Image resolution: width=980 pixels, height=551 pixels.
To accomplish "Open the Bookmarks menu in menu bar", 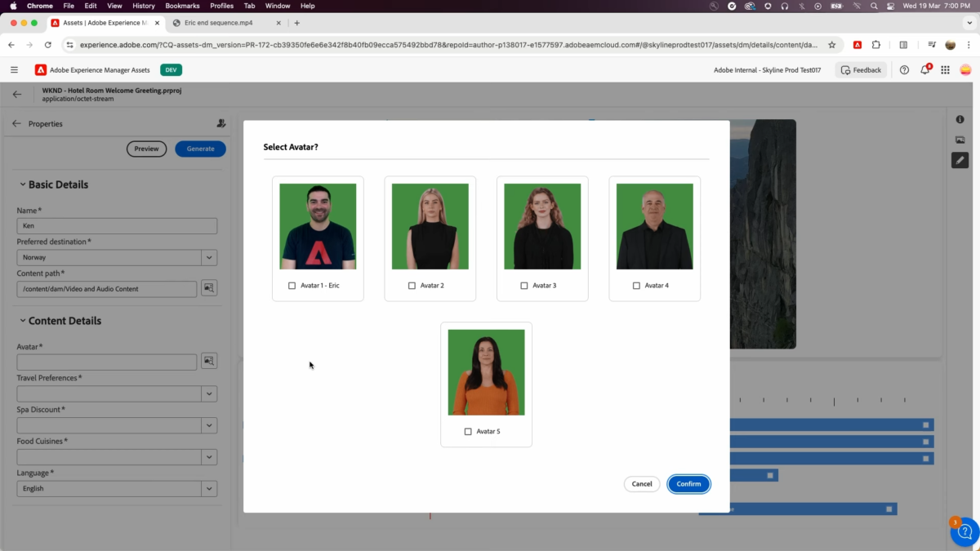I will click(182, 6).
